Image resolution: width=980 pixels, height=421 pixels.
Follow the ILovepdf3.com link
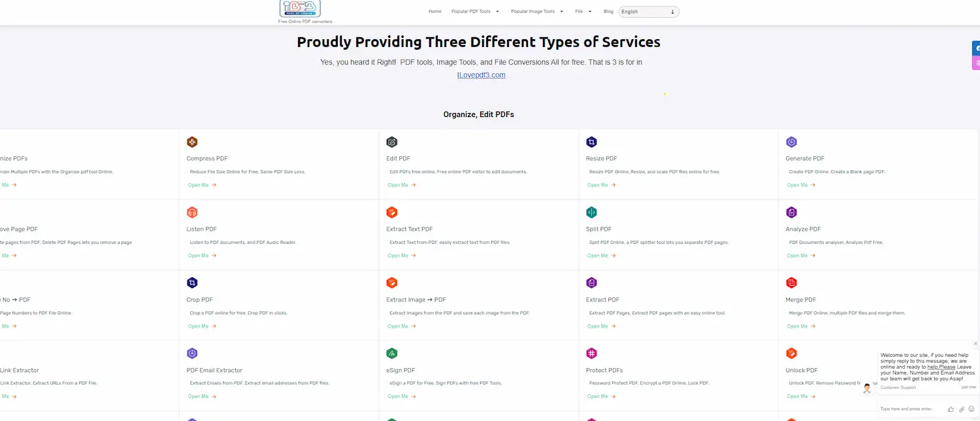point(482,75)
